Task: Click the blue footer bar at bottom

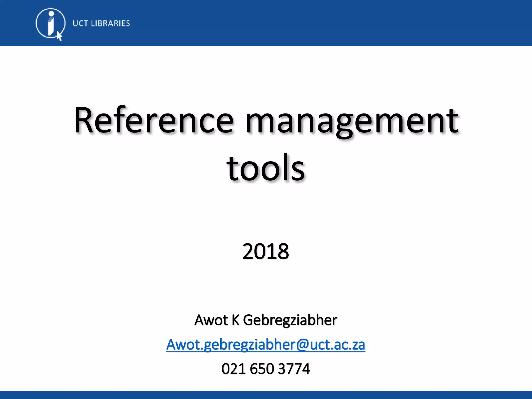Action: coord(266,395)
